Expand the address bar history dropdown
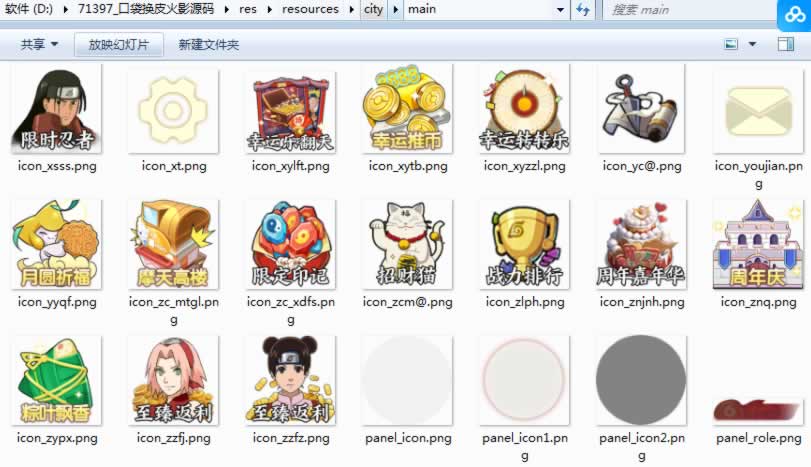 tap(560, 10)
